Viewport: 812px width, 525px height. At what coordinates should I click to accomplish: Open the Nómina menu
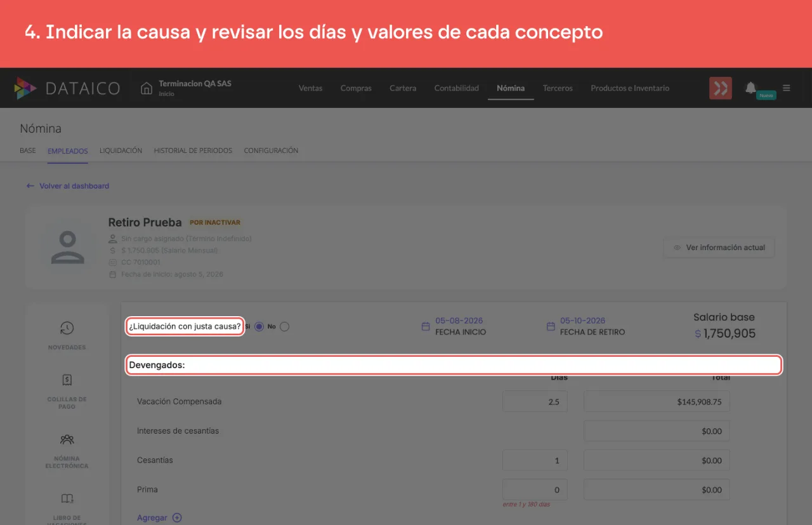511,88
